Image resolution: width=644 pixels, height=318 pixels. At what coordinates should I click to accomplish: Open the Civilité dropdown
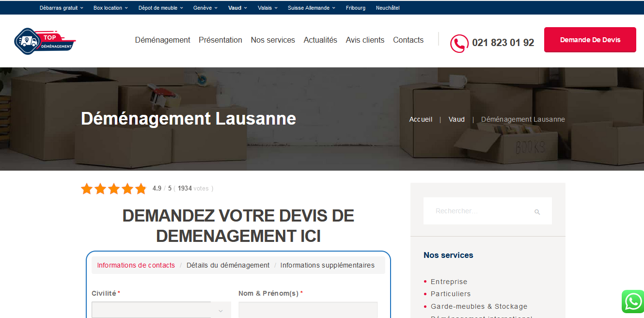tap(161, 310)
